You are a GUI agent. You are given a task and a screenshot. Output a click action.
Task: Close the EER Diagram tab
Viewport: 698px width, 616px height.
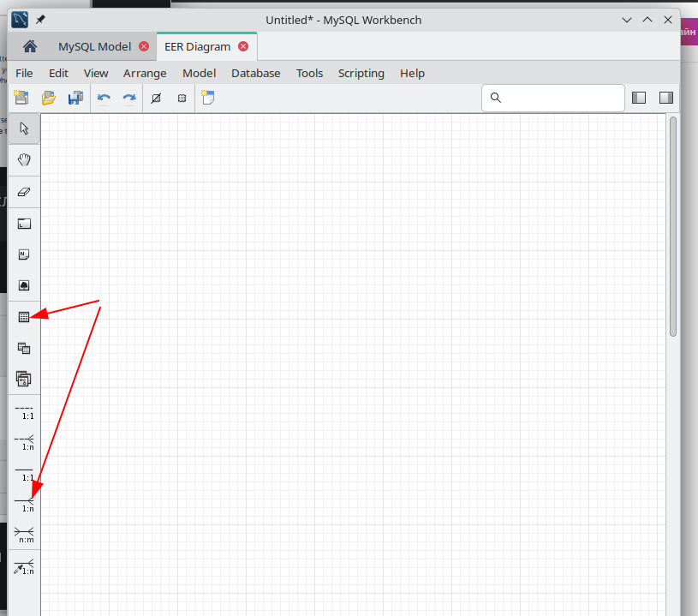[243, 46]
